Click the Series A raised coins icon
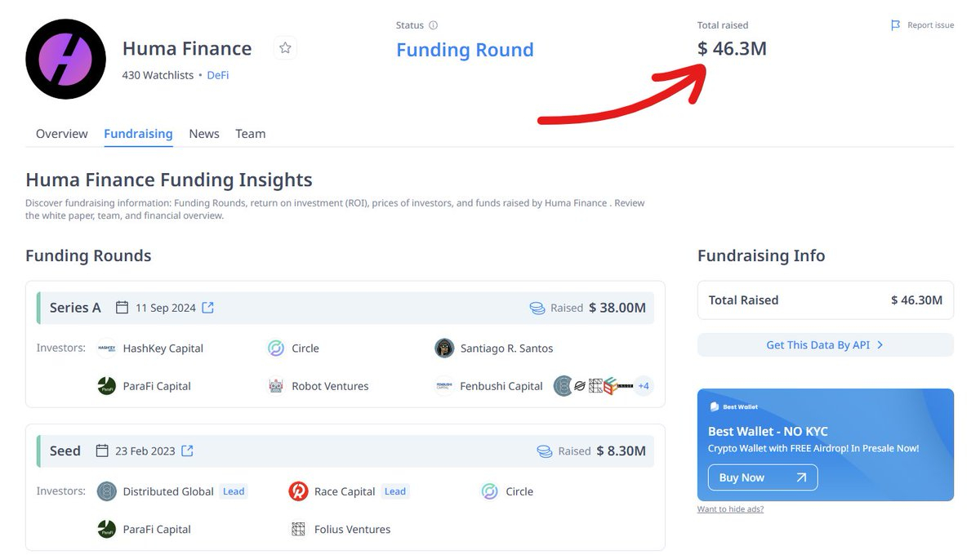 click(x=537, y=308)
